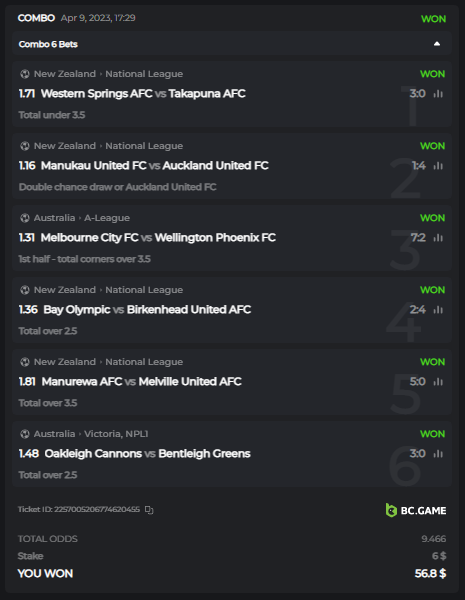Image resolution: width=465 pixels, height=600 pixels.
Task: Open Bay Olympic vs Birkenhead United AFC
Action: point(147,310)
